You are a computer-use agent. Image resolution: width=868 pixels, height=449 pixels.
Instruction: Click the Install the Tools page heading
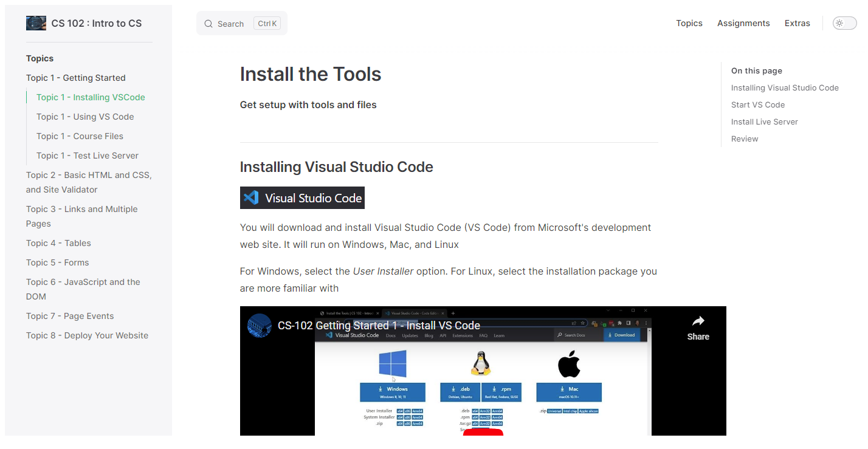(x=311, y=74)
